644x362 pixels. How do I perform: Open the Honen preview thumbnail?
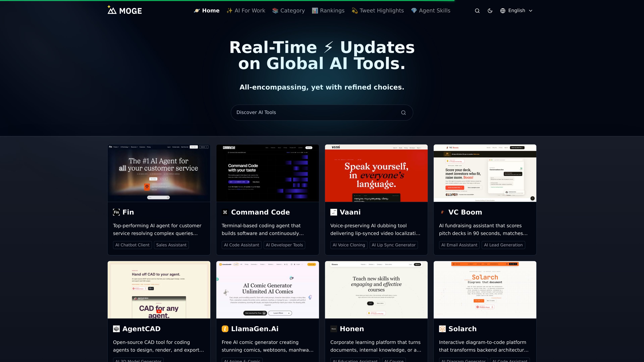[376, 290]
